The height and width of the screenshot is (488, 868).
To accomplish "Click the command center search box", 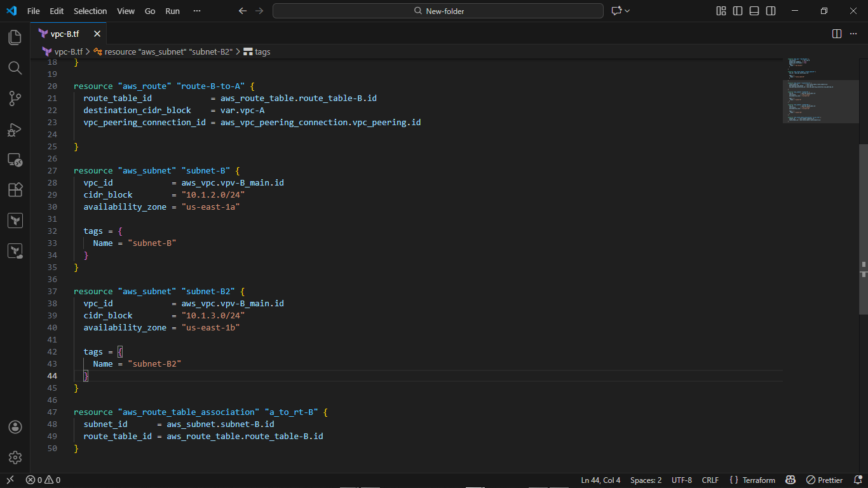I will coord(438,11).
